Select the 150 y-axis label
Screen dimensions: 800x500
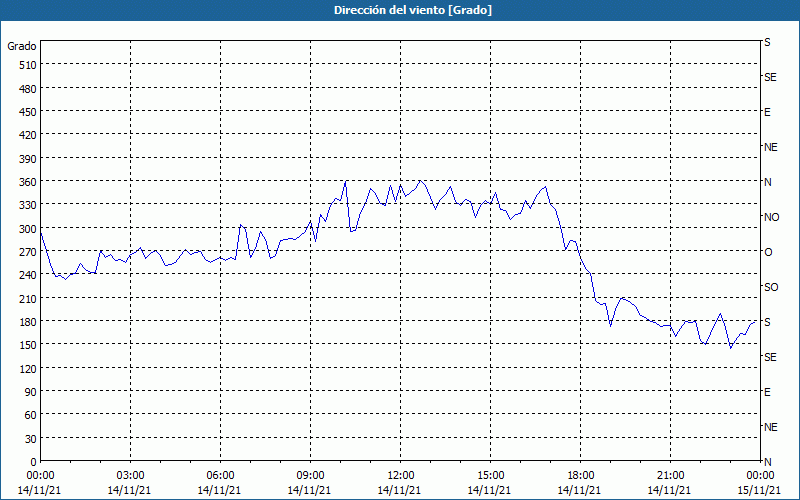[29, 345]
